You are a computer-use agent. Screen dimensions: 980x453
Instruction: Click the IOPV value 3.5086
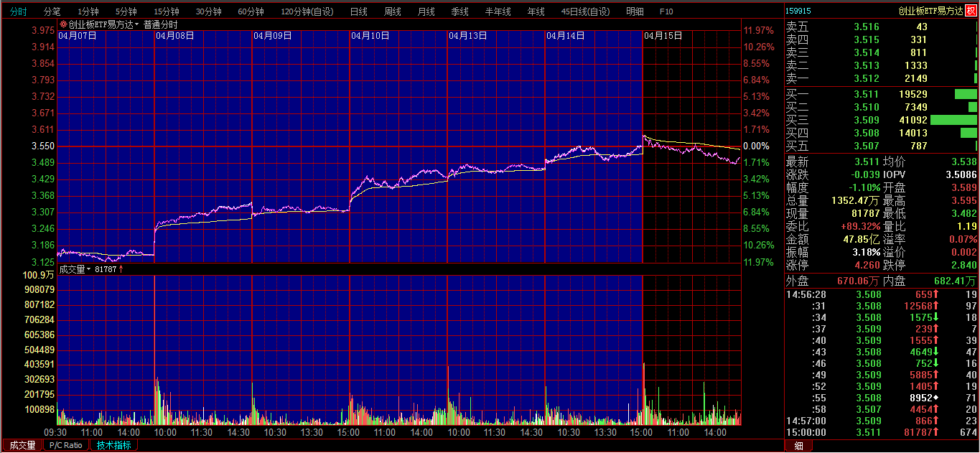pyautogui.click(x=961, y=174)
